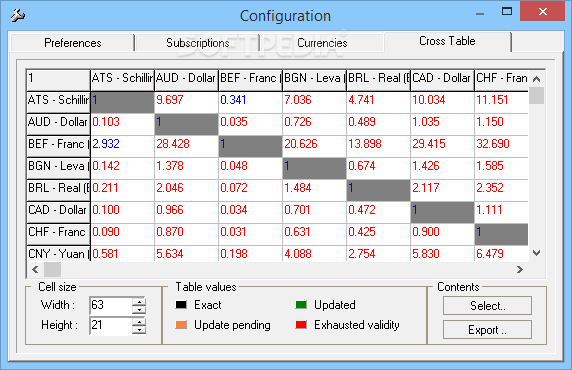Click the table's horizontal scroll right arrow
The width and height of the screenshot is (572, 370).
point(520,270)
